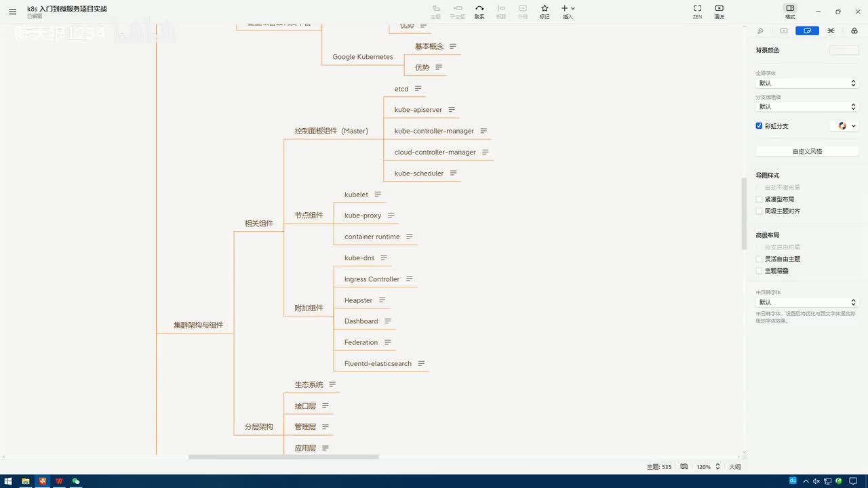
Task: Open the 插入 insert menu
Action: click(x=568, y=12)
